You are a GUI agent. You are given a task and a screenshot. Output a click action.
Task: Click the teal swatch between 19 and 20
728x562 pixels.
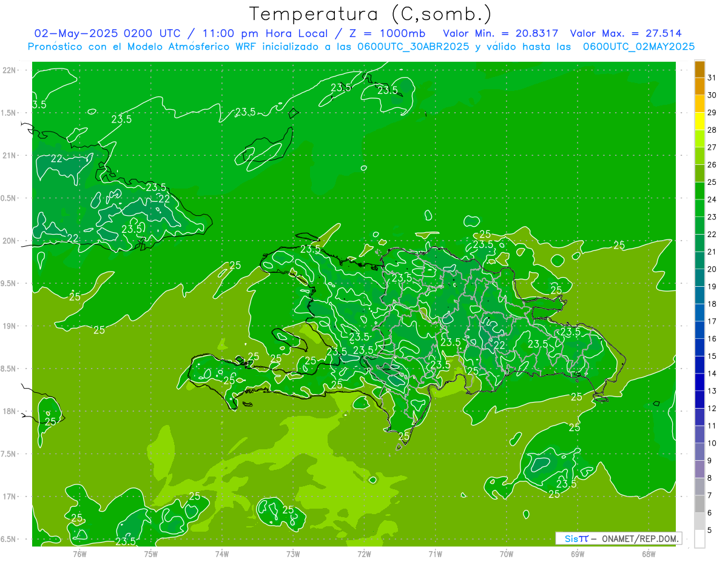699,278
